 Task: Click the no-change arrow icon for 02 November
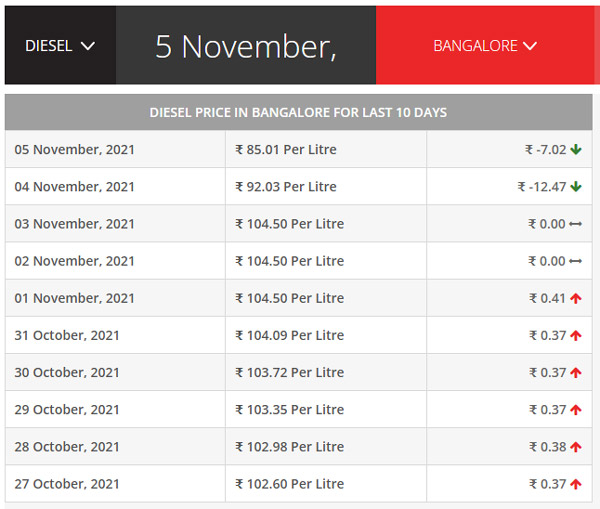[575, 261]
